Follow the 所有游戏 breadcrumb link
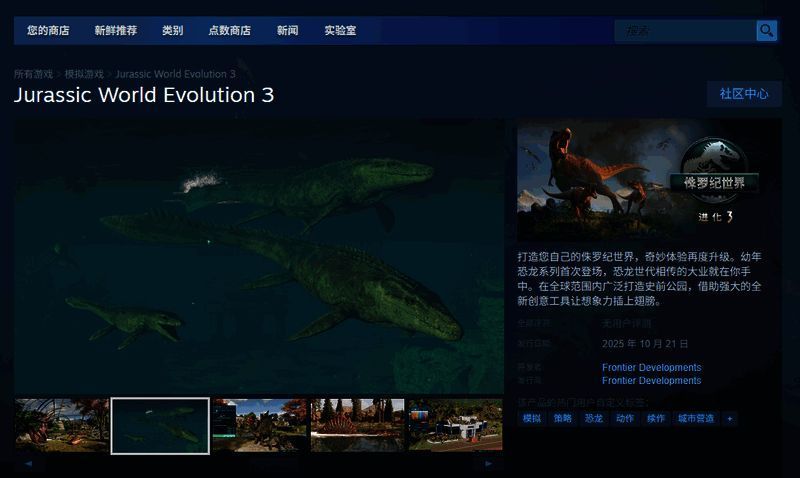This screenshot has width=800, height=478. click(x=33, y=74)
